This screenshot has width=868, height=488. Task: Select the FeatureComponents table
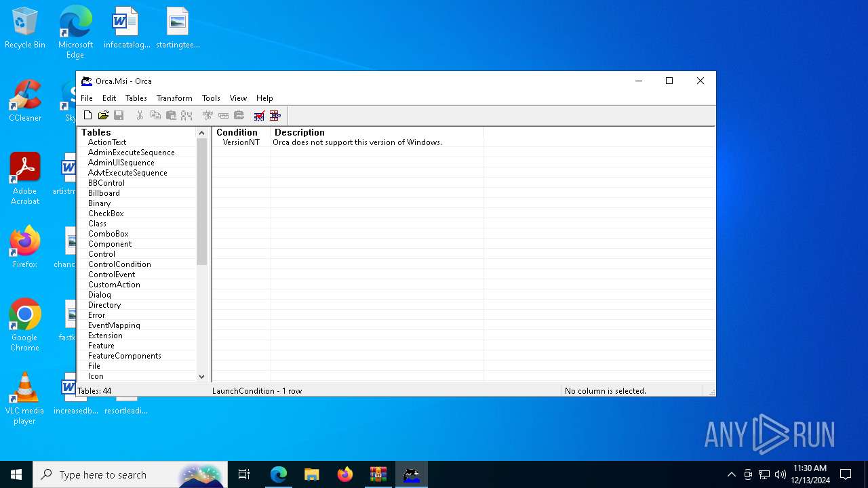(125, 356)
